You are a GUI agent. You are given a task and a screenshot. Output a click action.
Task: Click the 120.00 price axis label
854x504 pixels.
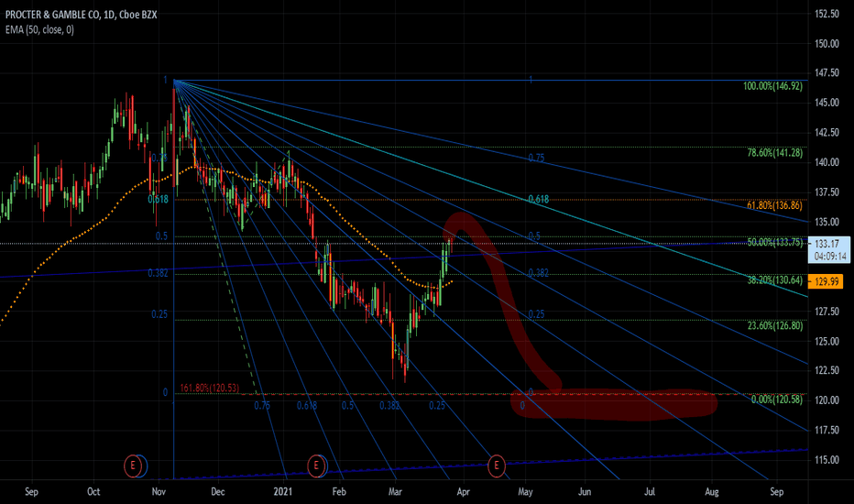tap(827, 400)
